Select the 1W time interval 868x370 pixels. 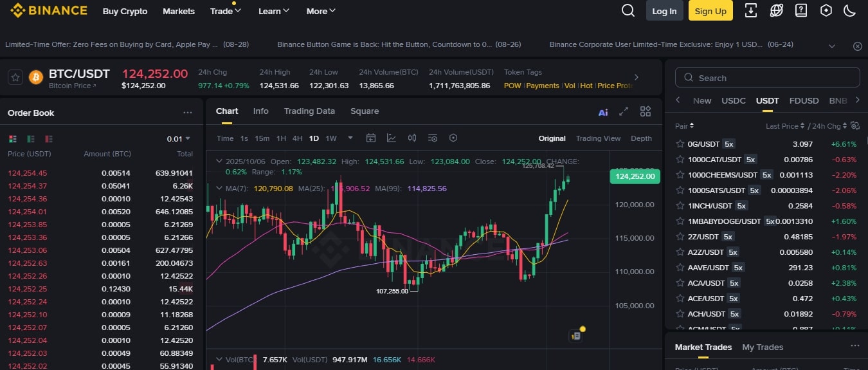click(x=331, y=138)
